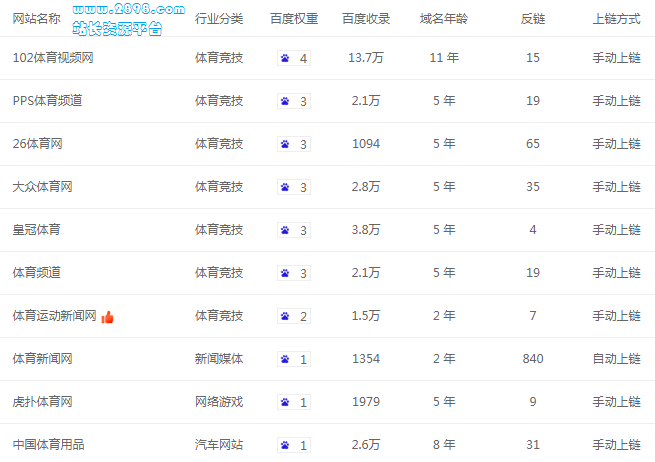Open the PPS体育频道 site link
655x462 pixels.
[47, 101]
